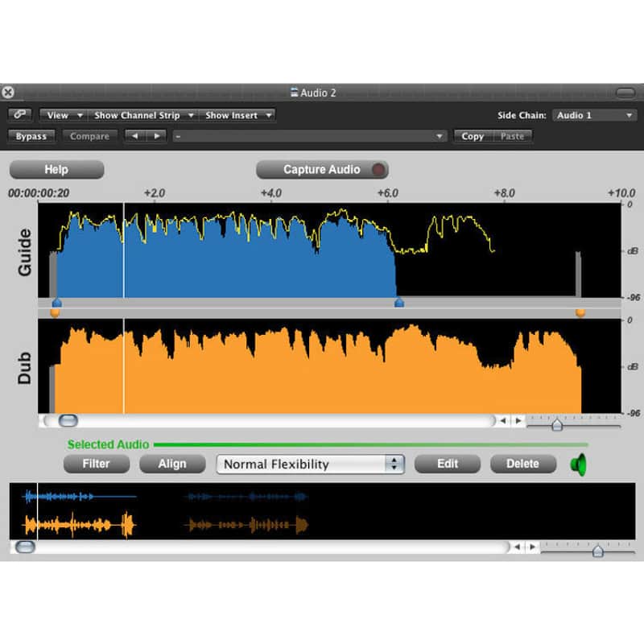The image size is (644, 644).
Task: Click the Filter button
Action: (97, 464)
